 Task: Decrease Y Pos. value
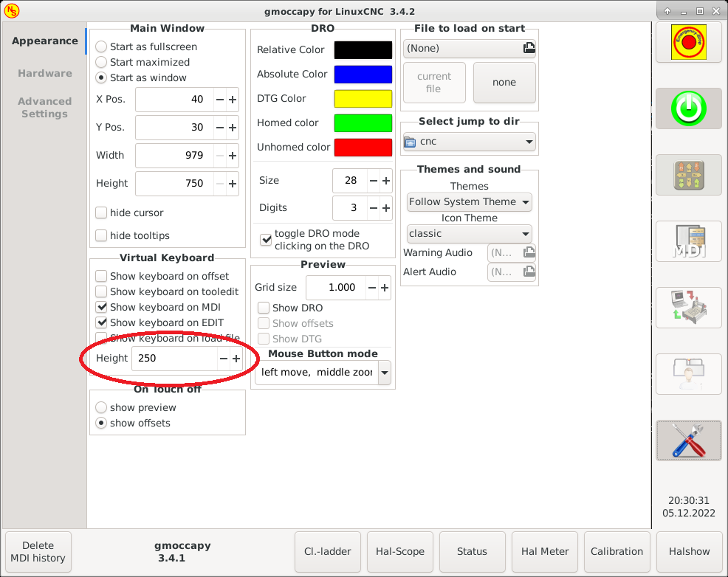click(x=220, y=127)
